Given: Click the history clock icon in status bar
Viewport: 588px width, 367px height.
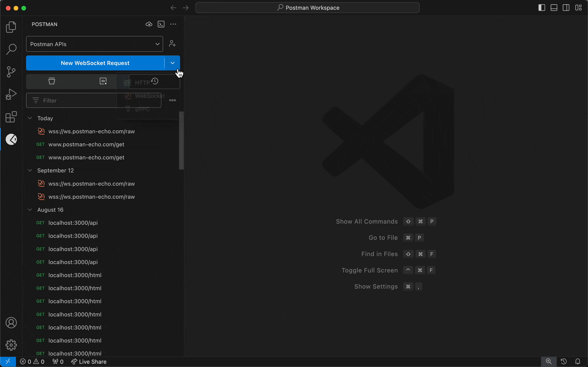Looking at the screenshot, I should coord(563,362).
